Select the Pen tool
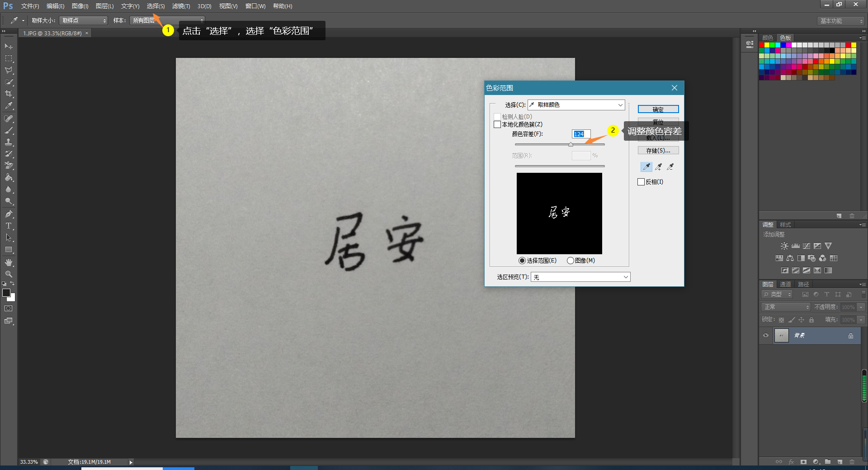Viewport: 868px width, 470px height. [x=9, y=214]
